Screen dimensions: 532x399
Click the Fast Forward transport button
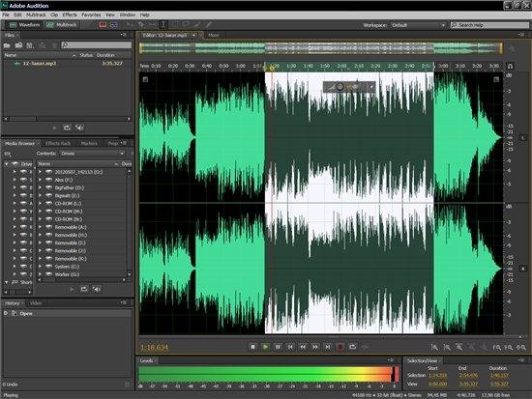[315, 347]
